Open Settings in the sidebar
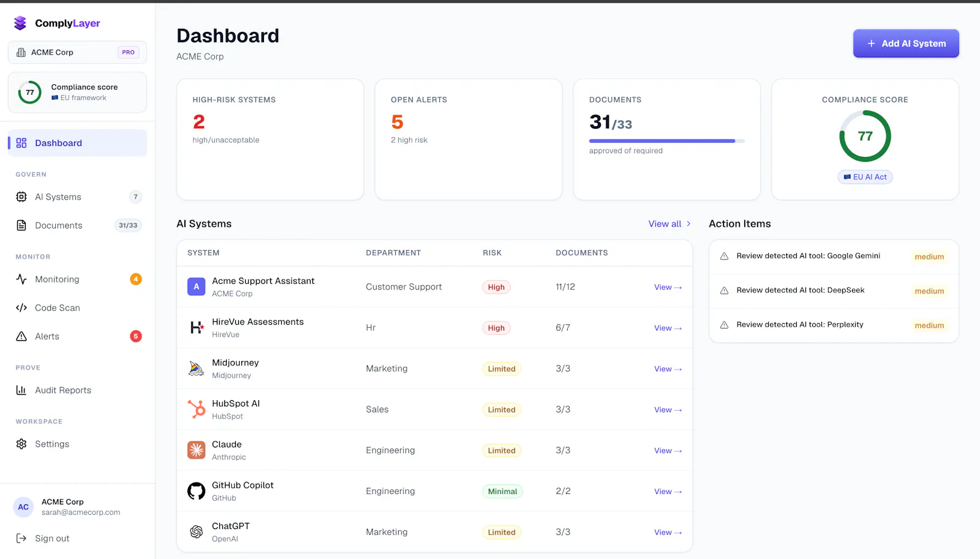Image resolution: width=980 pixels, height=559 pixels. tap(77, 444)
